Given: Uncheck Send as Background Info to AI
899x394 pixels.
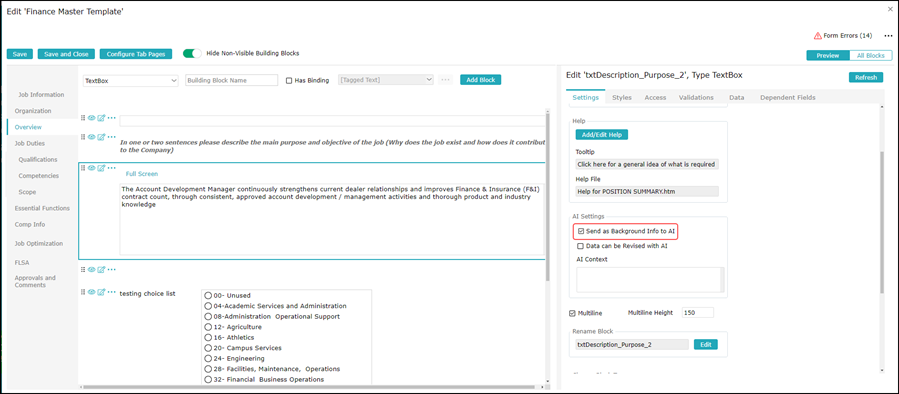Looking at the screenshot, I should pos(581,231).
